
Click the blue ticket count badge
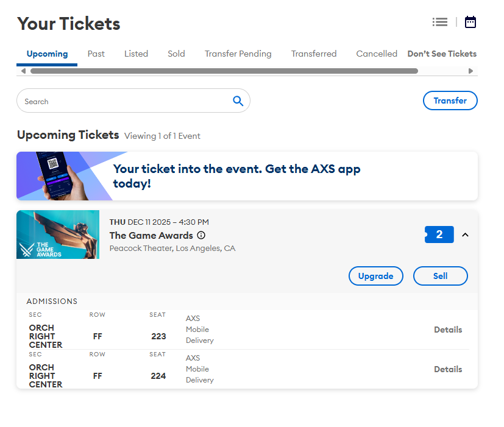click(439, 235)
